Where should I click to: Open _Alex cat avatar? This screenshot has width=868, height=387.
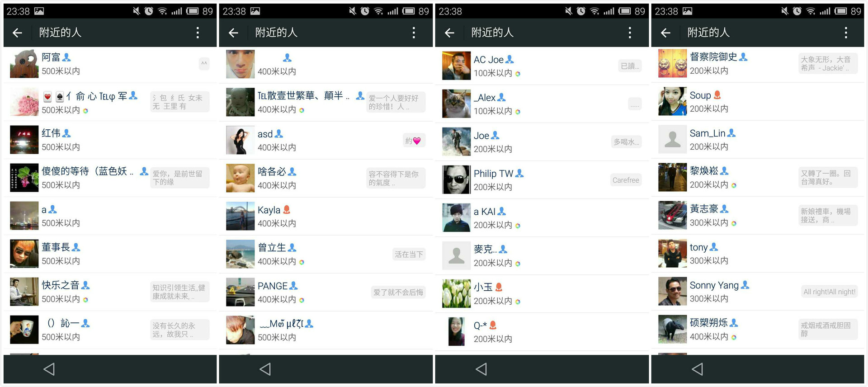[x=456, y=104]
